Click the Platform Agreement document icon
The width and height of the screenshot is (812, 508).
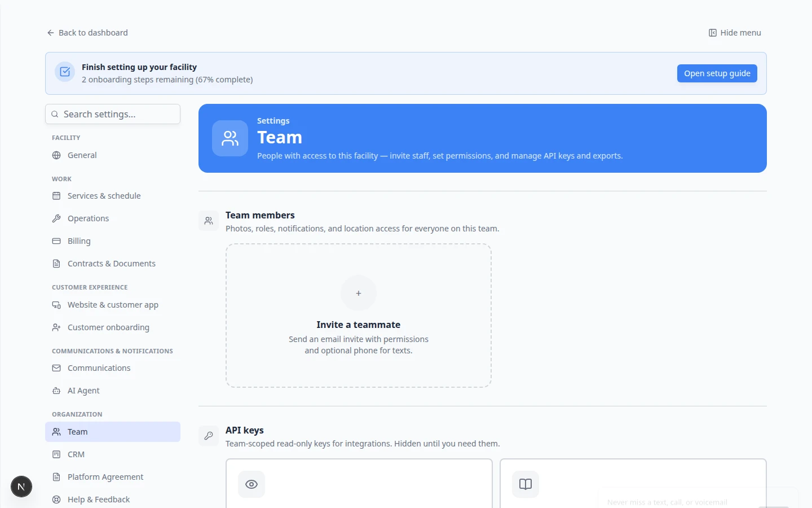tap(56, 477)
